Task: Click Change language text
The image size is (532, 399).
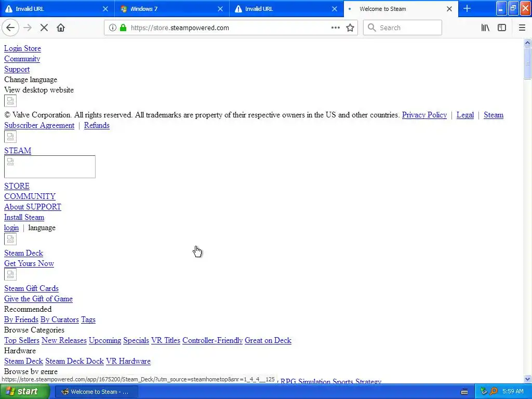Action: point(31,79)
